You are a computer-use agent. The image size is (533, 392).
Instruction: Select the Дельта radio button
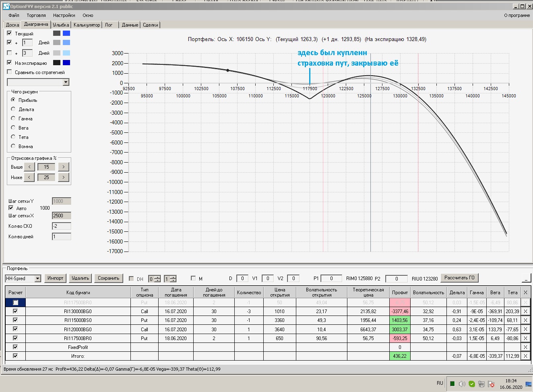point(13,109)
